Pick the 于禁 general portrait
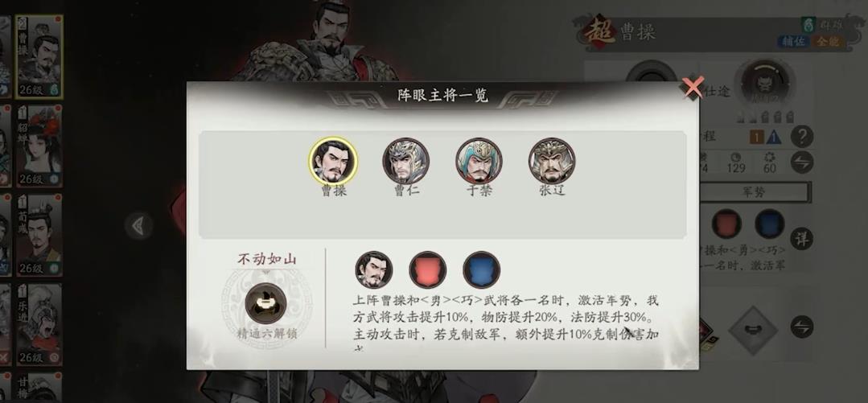 (479, 161)
